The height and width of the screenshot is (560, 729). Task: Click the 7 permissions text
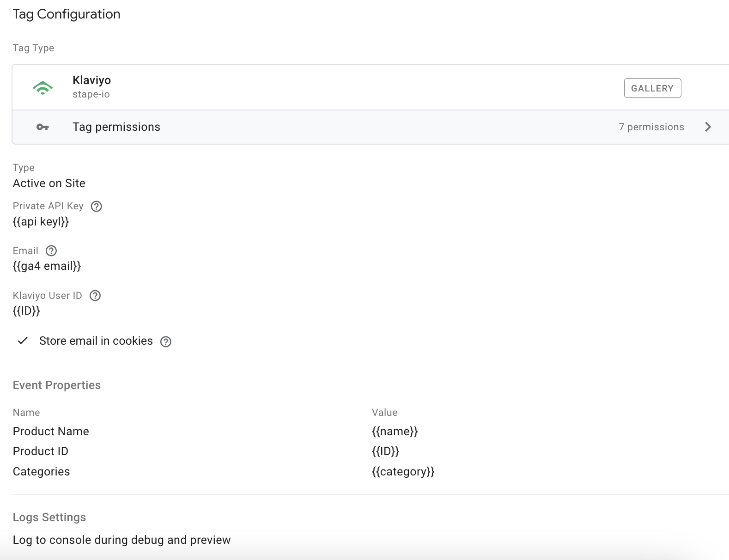[x=651, y=127]
